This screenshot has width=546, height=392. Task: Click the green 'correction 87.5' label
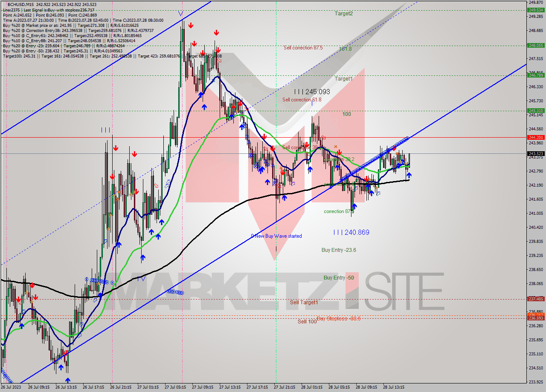340,211
